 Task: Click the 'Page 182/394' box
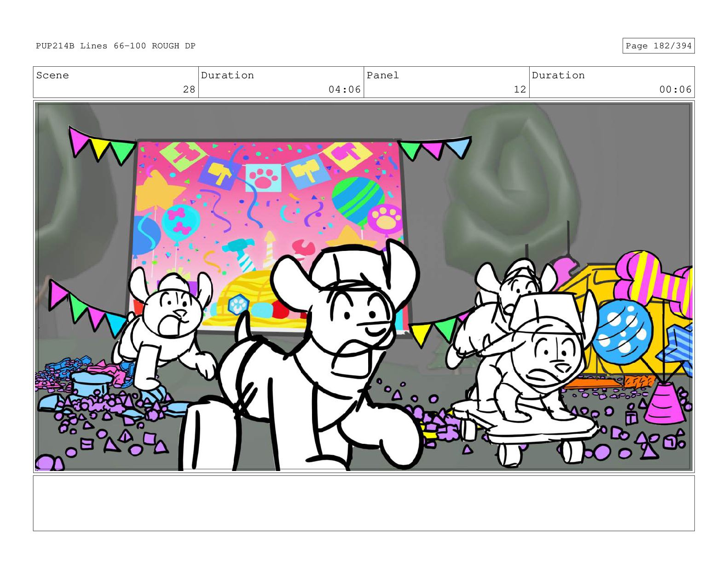(658, 46)
